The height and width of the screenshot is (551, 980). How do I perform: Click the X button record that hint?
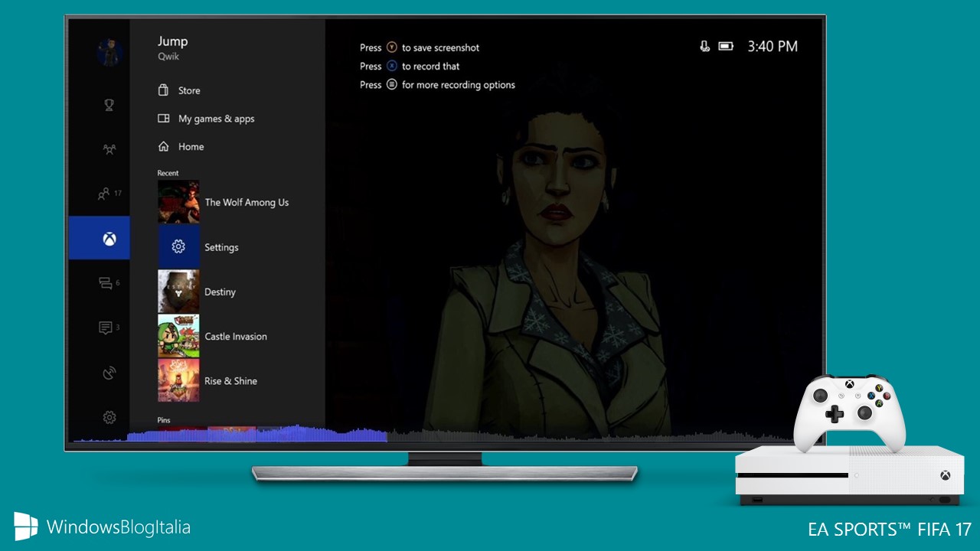pyautogui.click(x=392, y=66)
